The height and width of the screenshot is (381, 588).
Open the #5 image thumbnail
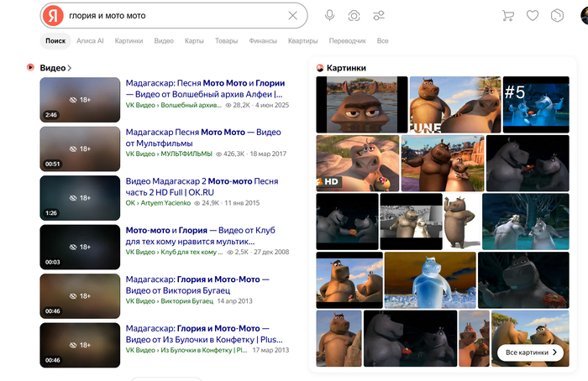click(x=536, y=105)
